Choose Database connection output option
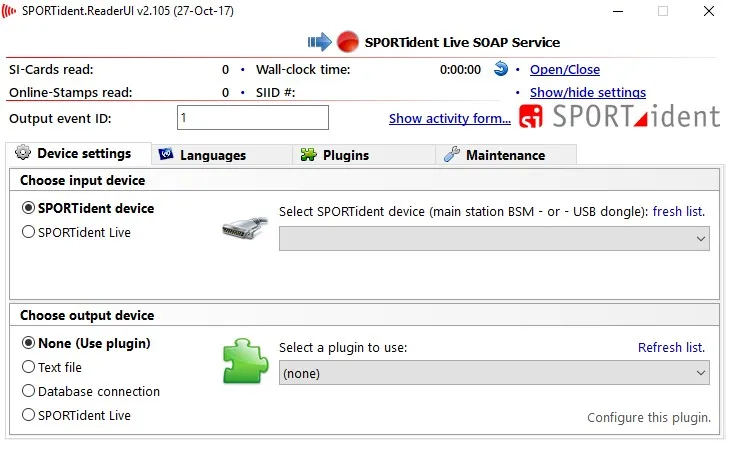 pos(91,391)
